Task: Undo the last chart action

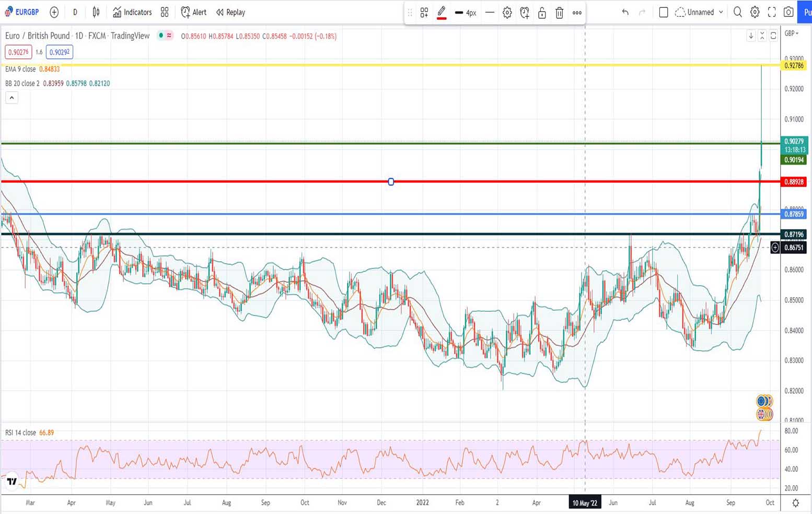Action: [625, 12]
